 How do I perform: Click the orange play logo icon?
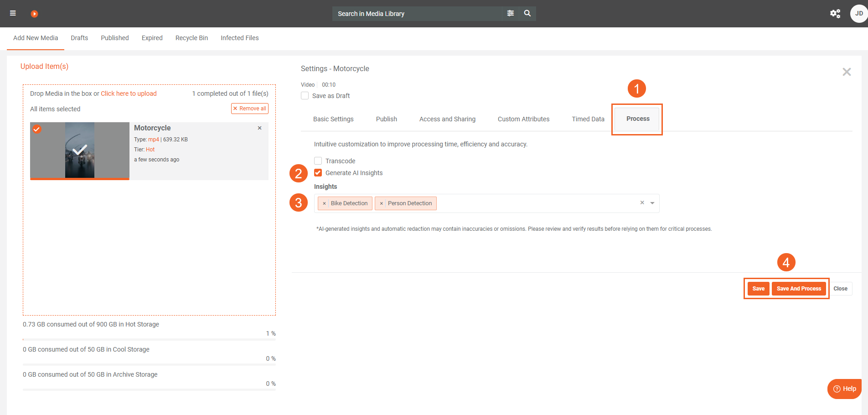34,14
